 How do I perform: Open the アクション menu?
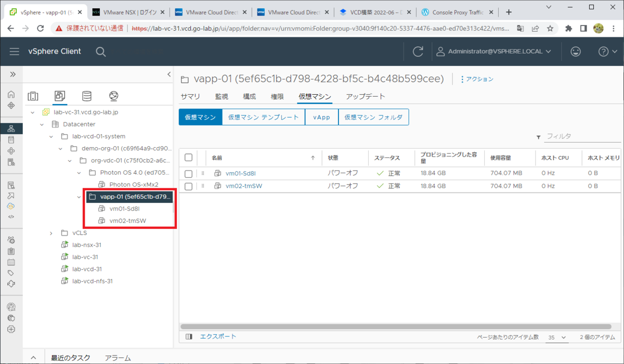(x=477, y=79)
